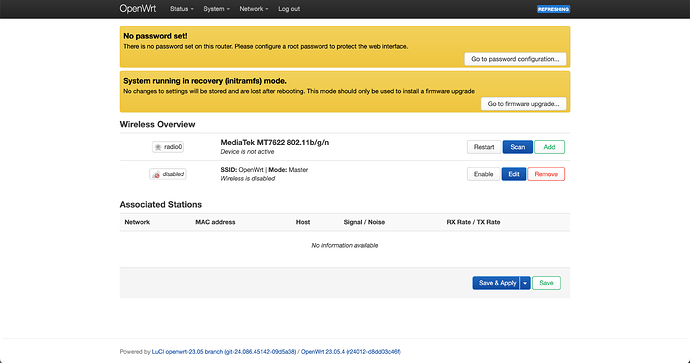Click the Wireless Overview heading

(157, 125)
